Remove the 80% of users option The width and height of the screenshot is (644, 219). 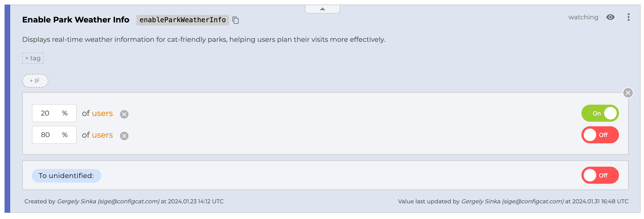tap(124, 136)
